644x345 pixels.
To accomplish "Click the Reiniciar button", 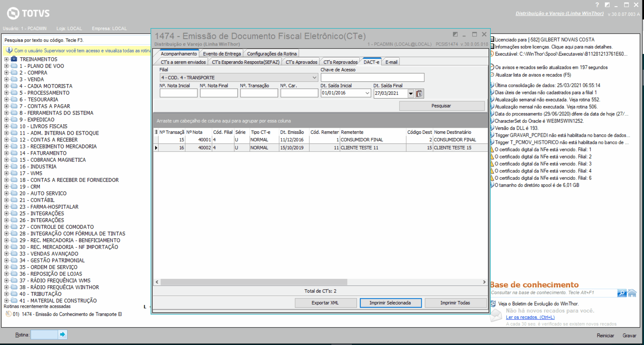I will (605, 335).
